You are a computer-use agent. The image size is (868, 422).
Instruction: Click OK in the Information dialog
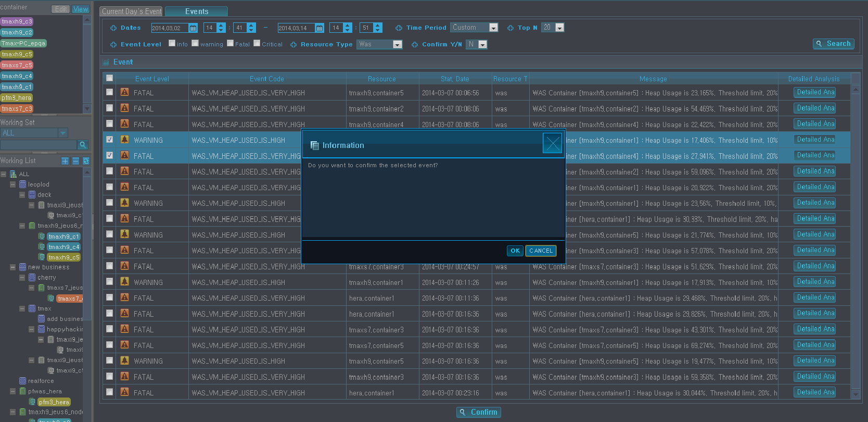click(515, 251)
